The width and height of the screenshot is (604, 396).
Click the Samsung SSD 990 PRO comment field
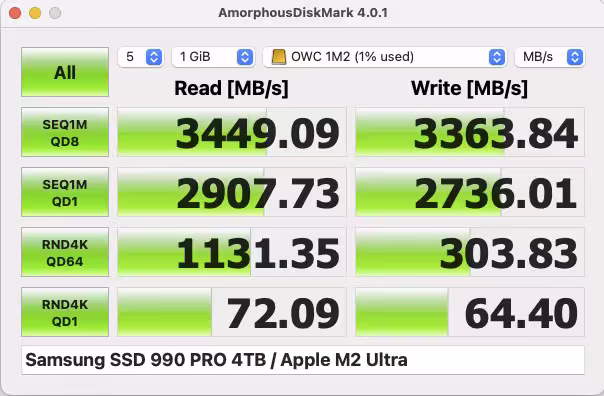[303, 360]
